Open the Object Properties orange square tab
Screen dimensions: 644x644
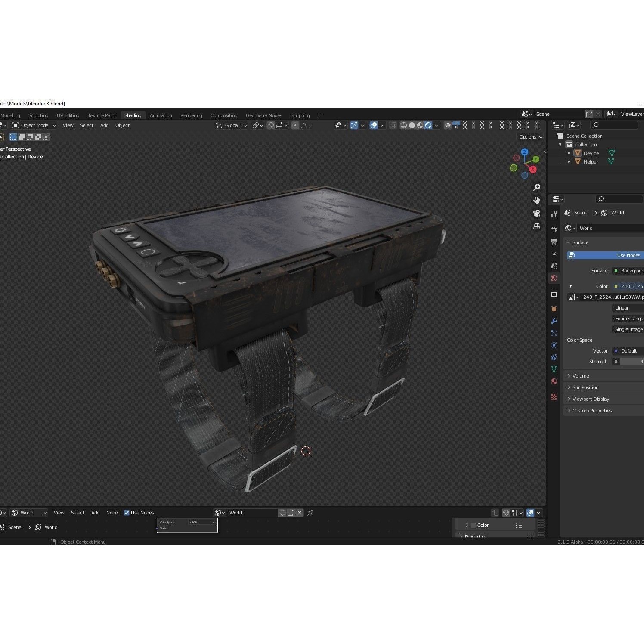554,309
